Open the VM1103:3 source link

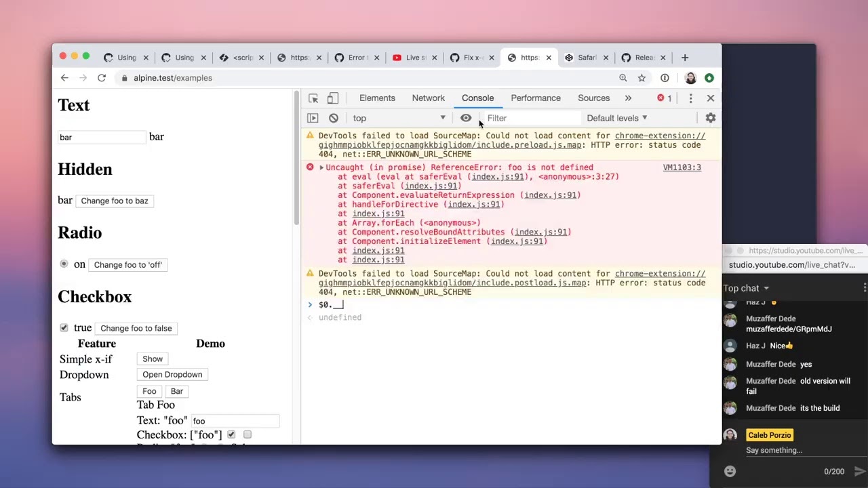pos(682,167)
